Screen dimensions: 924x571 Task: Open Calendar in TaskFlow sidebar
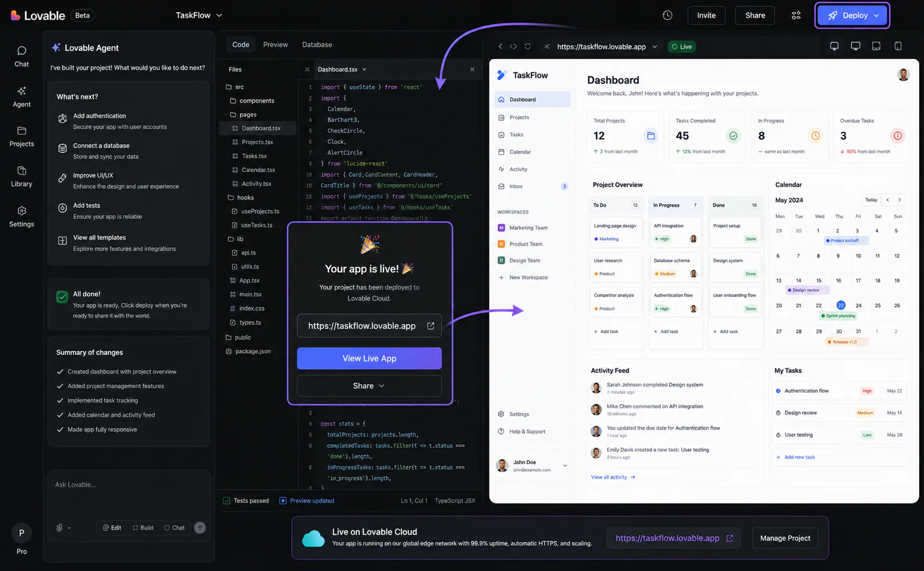pos(532,152)
